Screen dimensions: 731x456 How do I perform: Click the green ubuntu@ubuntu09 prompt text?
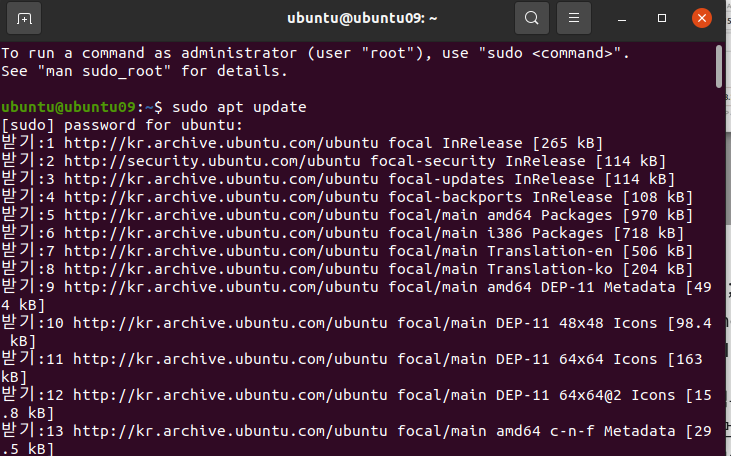69,107
